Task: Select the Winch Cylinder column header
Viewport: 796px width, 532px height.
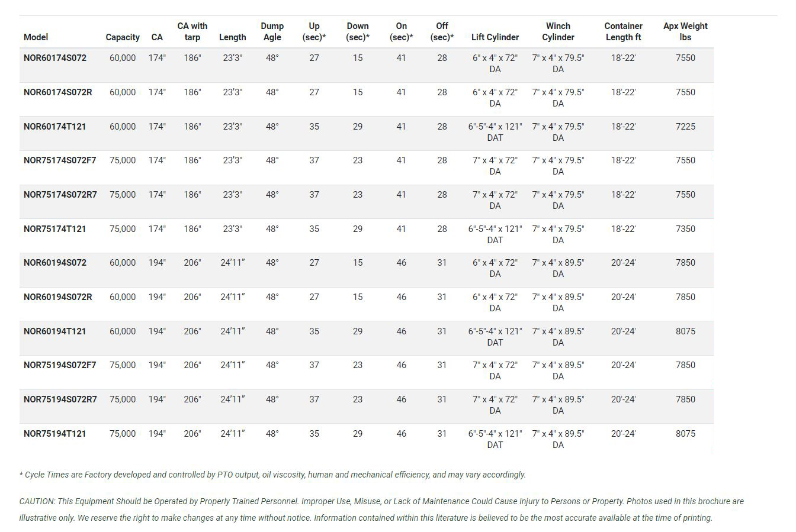Action: pos(558,31)
